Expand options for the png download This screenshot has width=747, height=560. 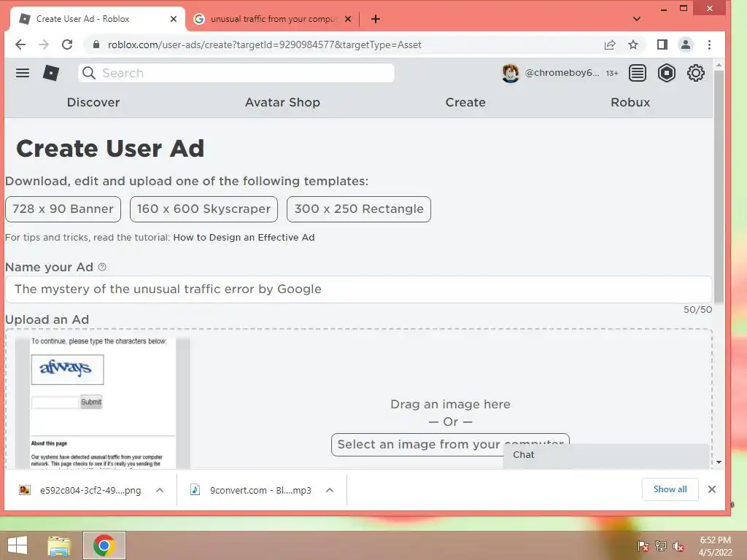coord(160,489)
